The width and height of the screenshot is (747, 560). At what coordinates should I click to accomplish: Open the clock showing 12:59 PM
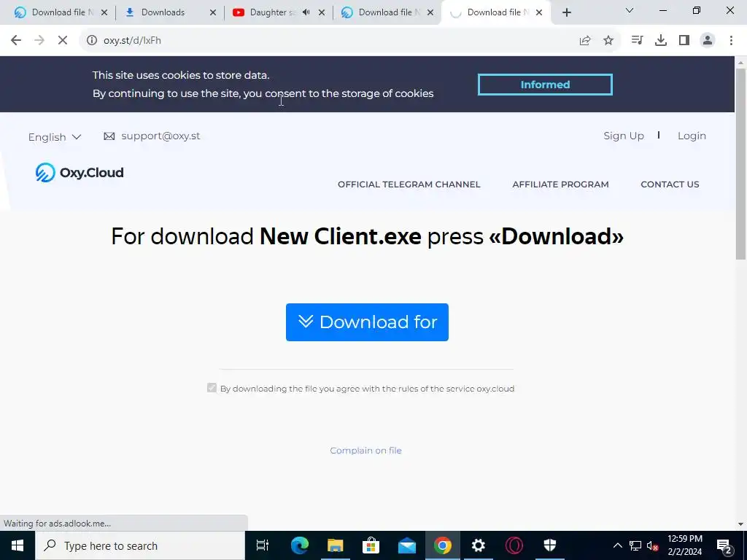[x=684, y=545]
